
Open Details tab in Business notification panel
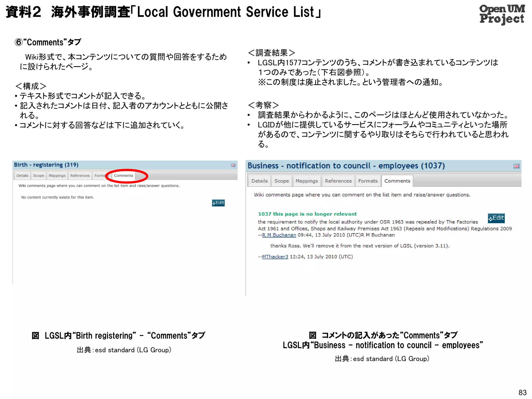click(x=260, y=181)
